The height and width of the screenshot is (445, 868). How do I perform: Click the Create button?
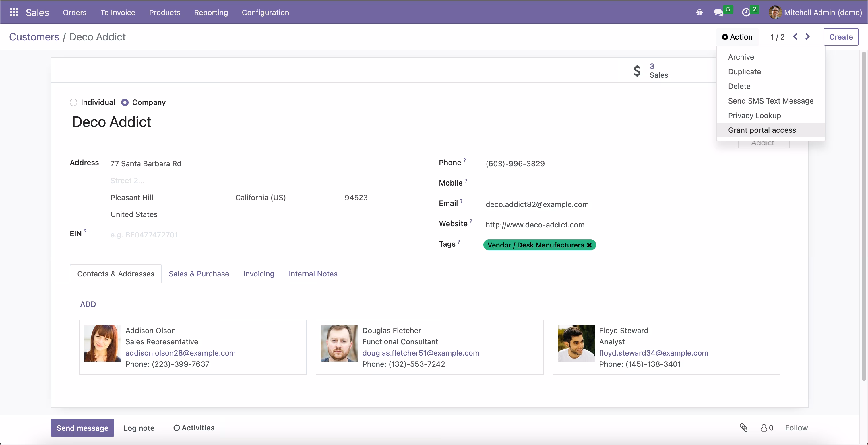841,37
